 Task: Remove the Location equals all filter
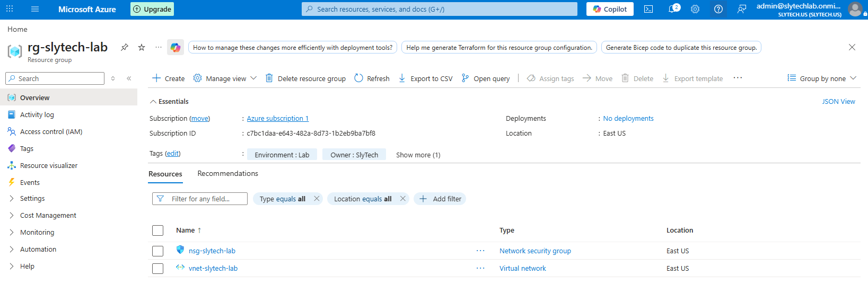tap(402, 199)
